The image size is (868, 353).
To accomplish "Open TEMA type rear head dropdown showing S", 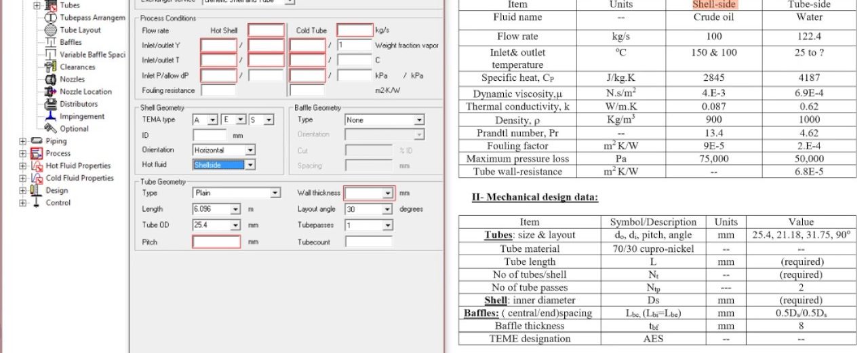I will [x=269, y=120].
